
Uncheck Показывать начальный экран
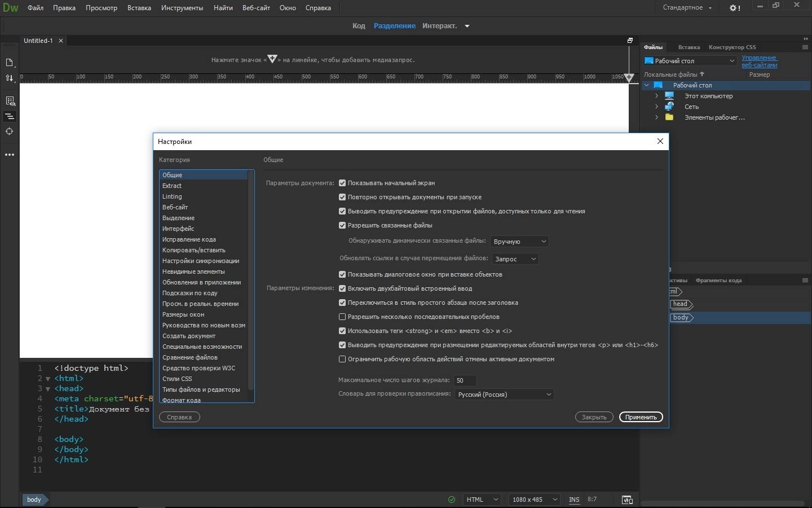[342, 183]
